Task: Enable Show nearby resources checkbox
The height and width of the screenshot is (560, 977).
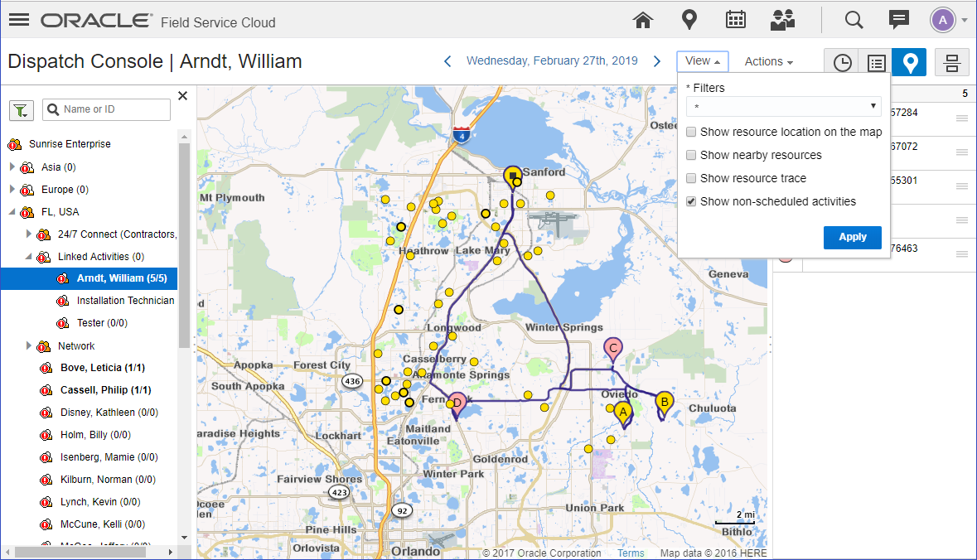Action: coord(691,155)
